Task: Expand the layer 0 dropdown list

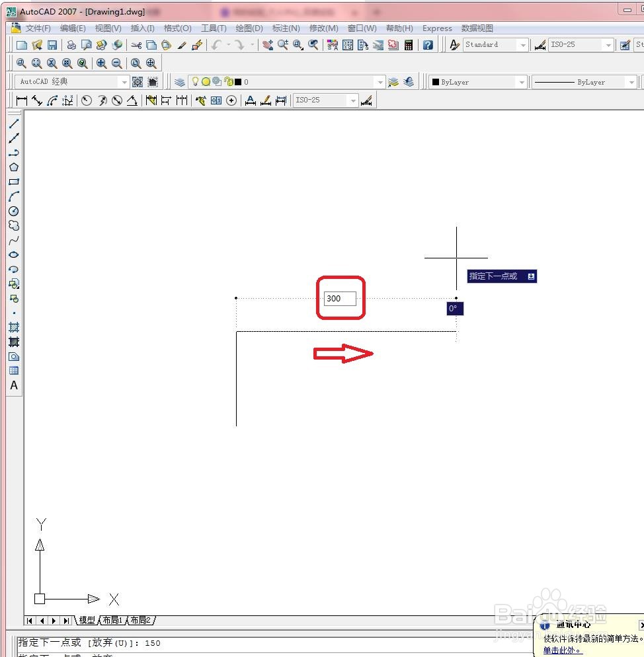Action: (380, 82)
